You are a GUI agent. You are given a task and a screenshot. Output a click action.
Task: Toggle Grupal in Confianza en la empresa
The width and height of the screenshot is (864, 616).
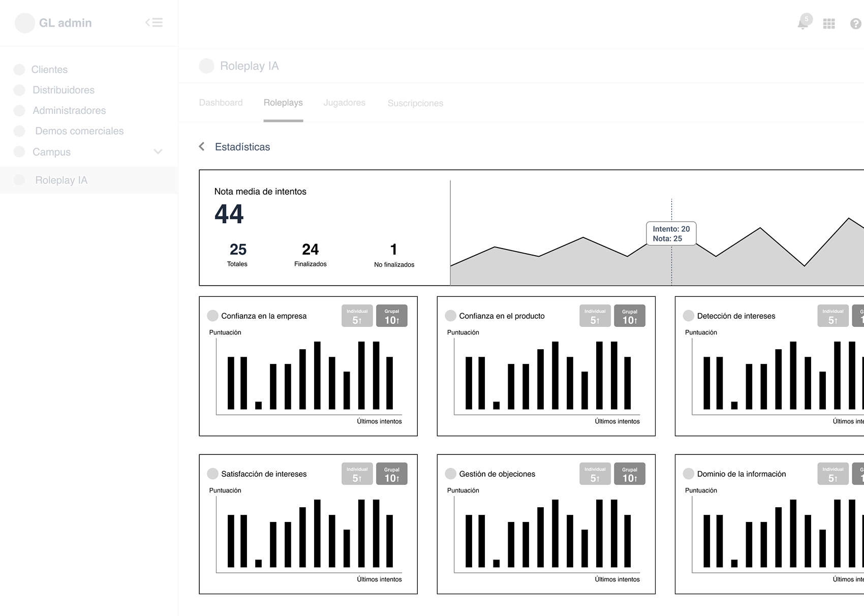[392, 316]
